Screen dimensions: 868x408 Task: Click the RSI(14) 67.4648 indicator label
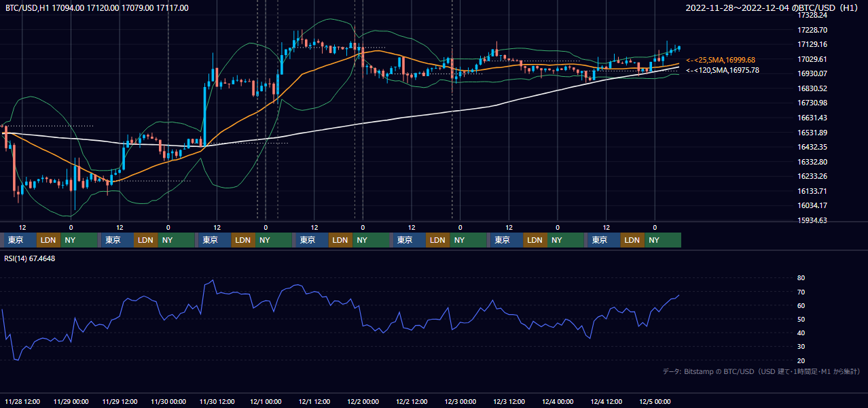[31, 258]
